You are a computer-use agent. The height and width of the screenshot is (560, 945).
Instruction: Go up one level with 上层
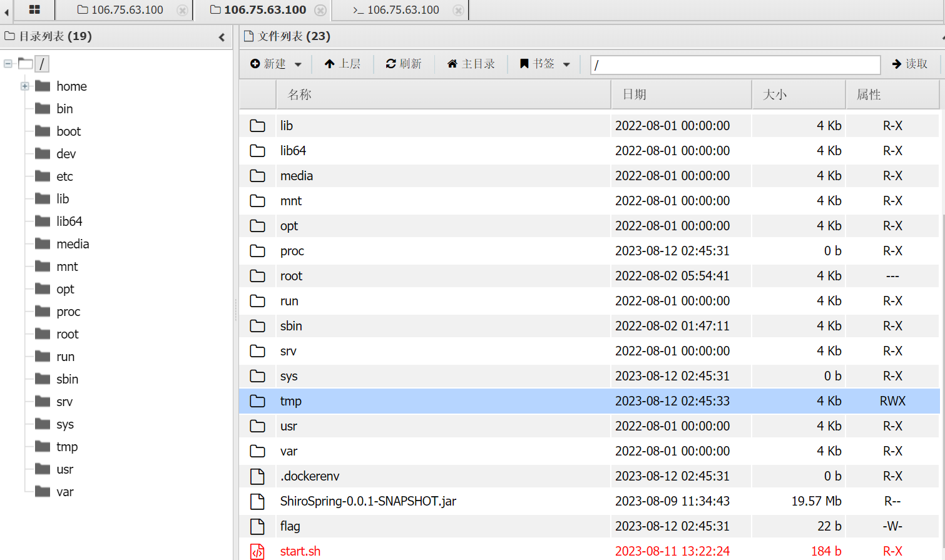pos(342,64)
